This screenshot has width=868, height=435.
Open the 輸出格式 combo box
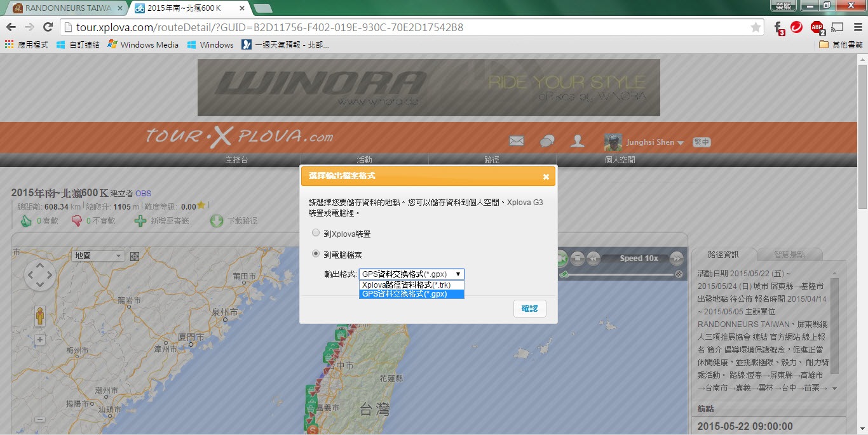pos(412,274)
